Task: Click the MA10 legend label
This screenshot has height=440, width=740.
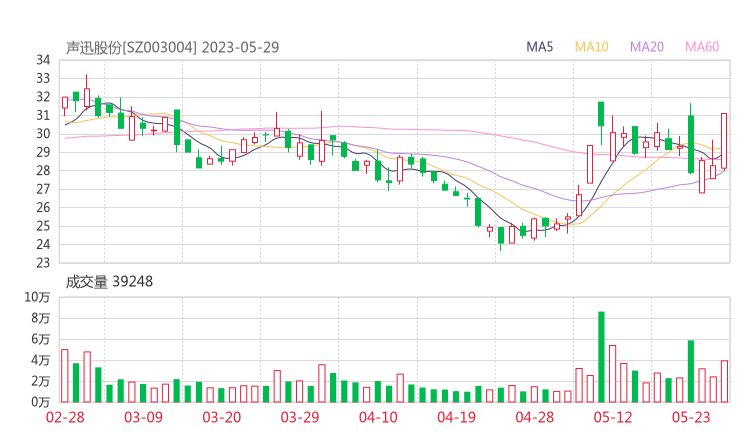Action: tap(591, 47)
